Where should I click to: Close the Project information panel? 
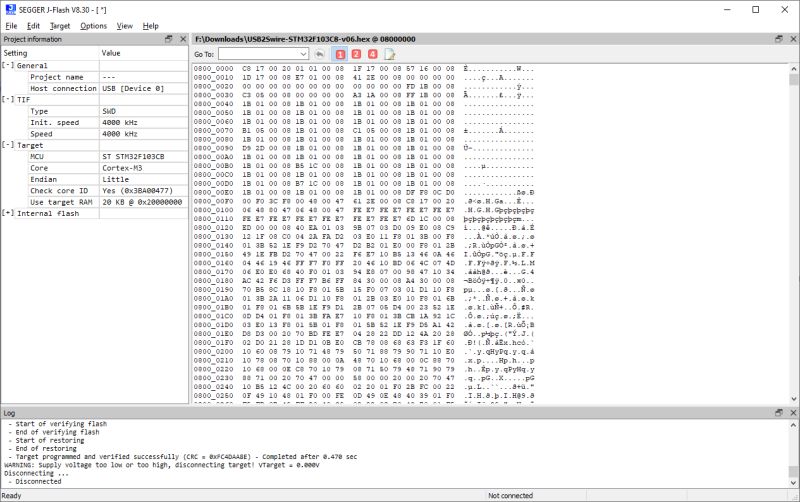coord(183,39)
